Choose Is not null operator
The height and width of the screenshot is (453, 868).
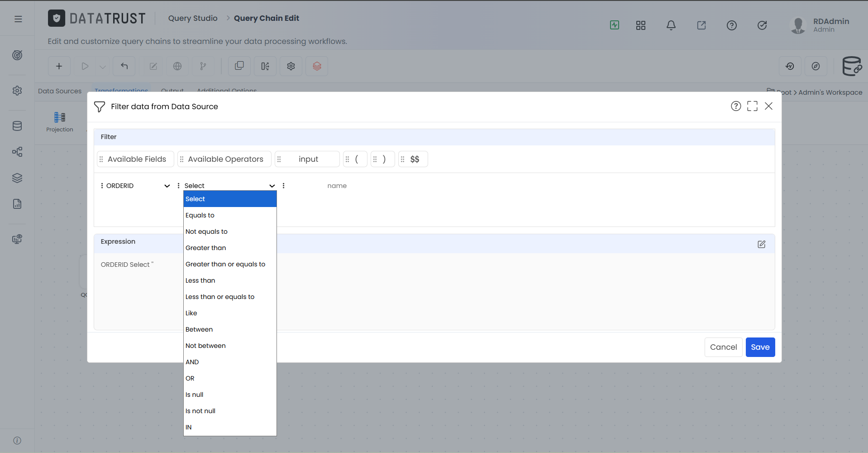(x=230, y=411)
